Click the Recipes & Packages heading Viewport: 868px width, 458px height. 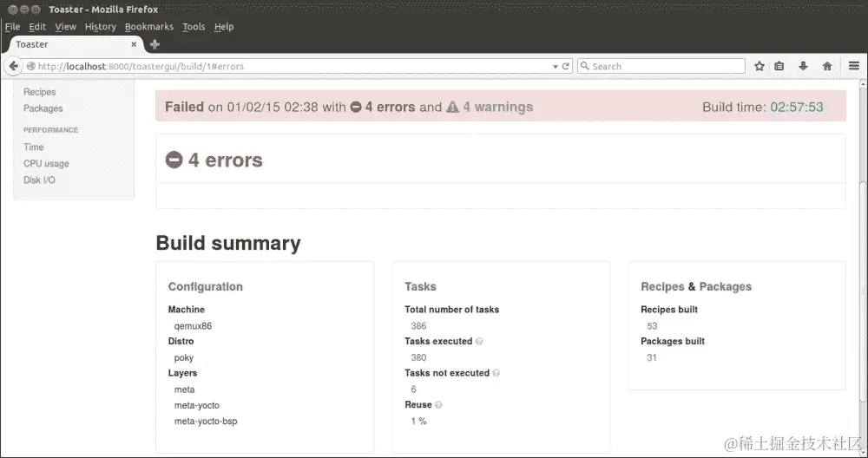coord(696,286)
